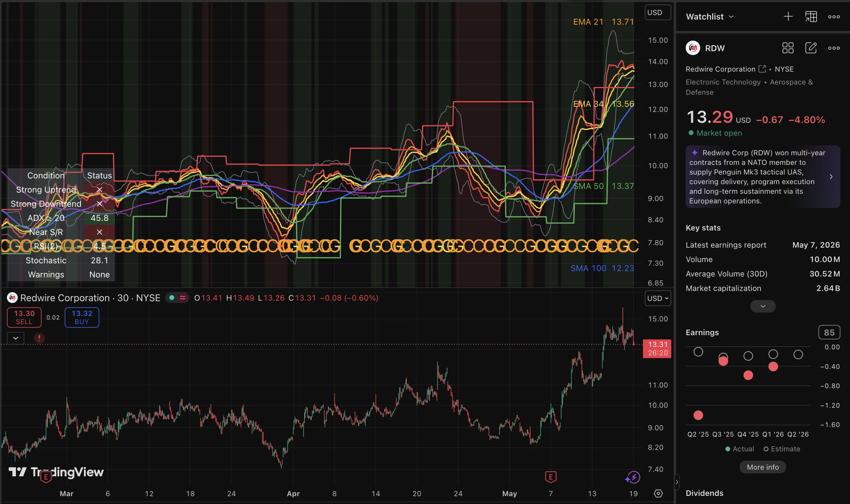The height and width of the screenshot is (504, 850).
Task: Click the Estimate legend entry under Earnings
Action: click(782, 449)
